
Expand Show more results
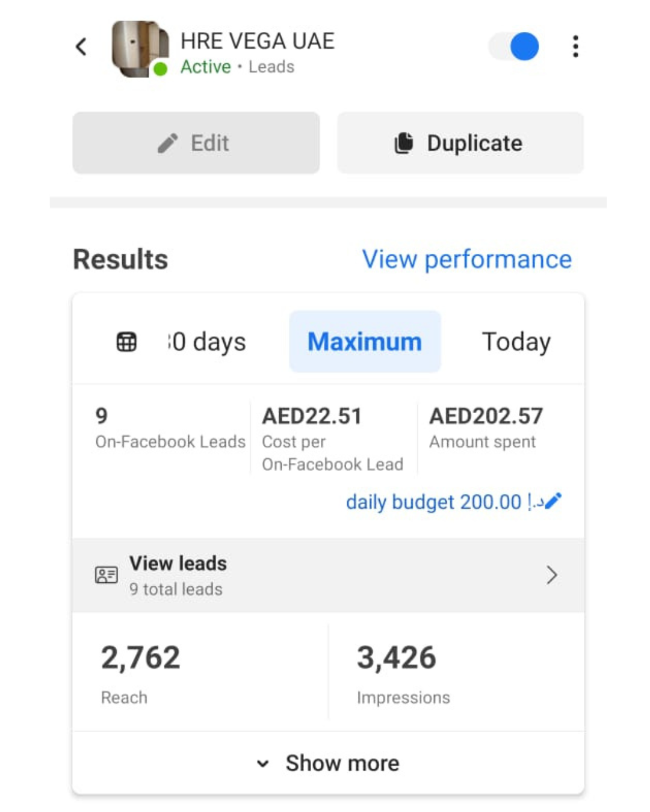click(x=342, y=763)
